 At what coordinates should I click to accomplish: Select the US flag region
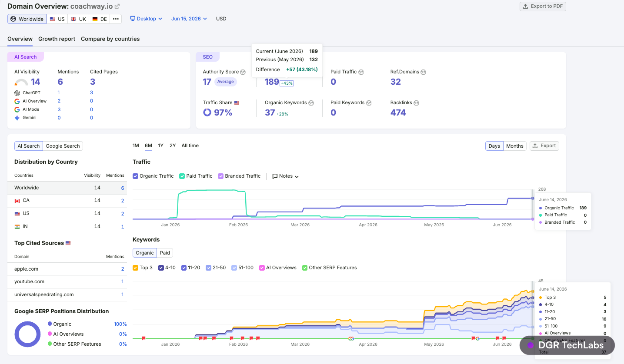pyautogui.click(x=57, y=19)
